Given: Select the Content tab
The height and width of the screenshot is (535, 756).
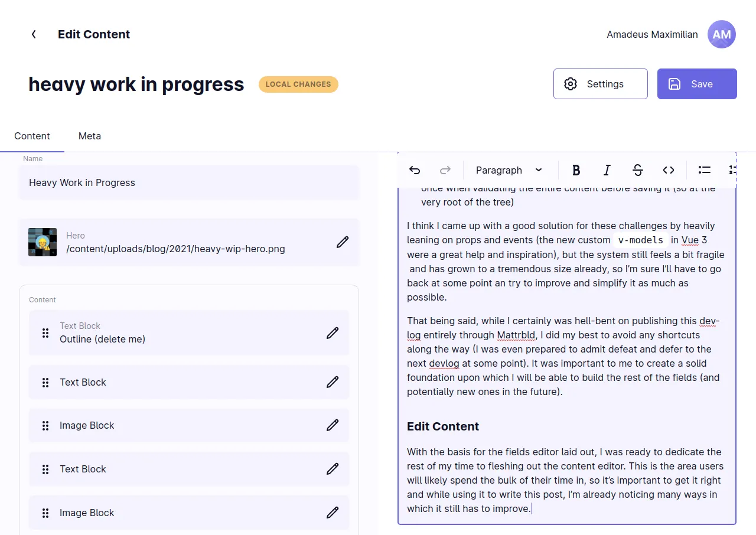Looking at the screenshot, I should pyautogui.click(x=32, y=136).
